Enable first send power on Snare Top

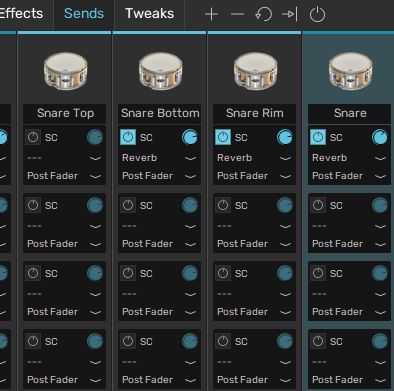[33, 137]
